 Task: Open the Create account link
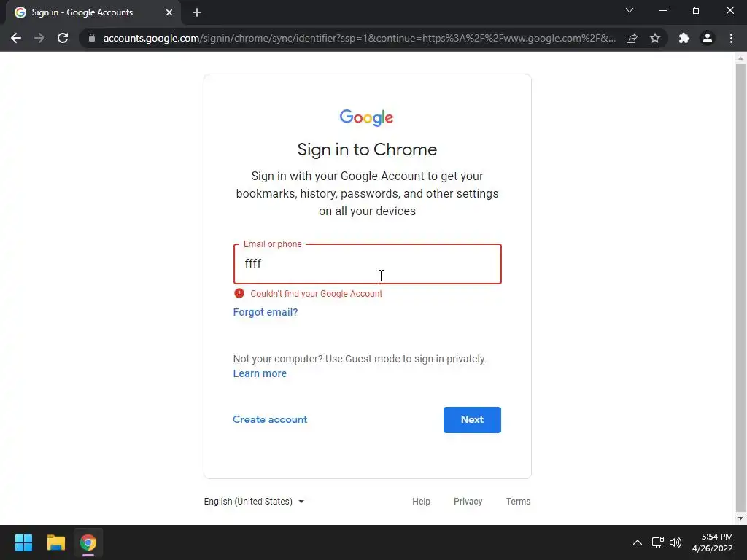[x=270, y=419]
